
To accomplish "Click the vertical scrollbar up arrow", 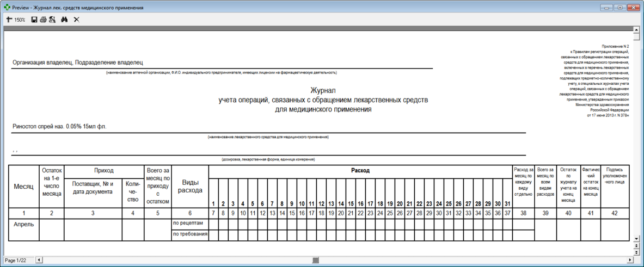I will coord(636,30).
